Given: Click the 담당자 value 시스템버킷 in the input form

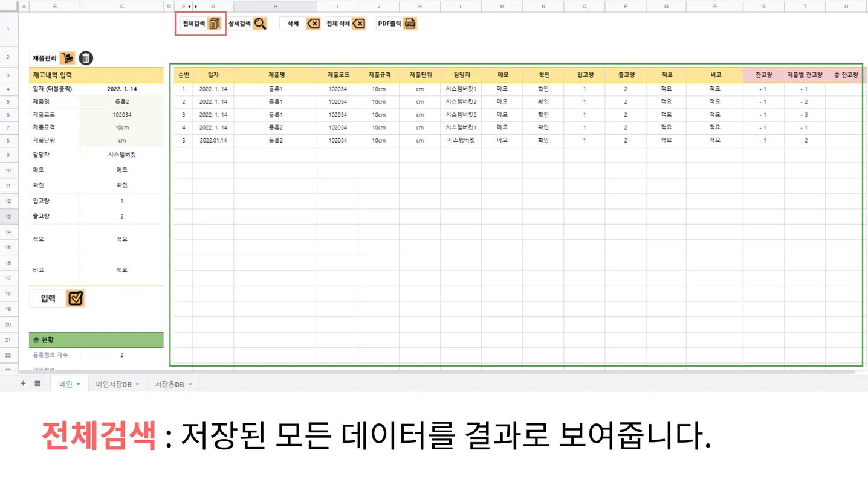Looking at the screenshot, I should click(x=122, y=155).
